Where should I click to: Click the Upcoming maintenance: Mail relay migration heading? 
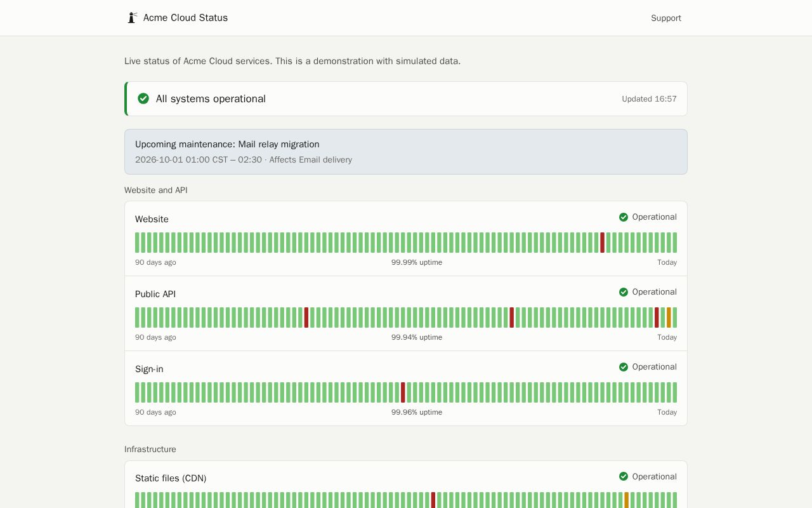coord(227,144)
